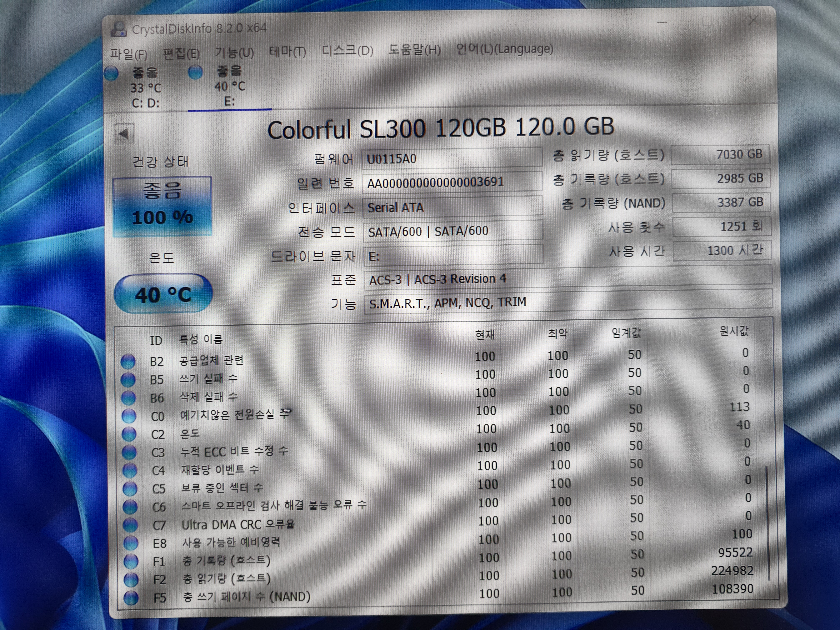Click the 원시값 column header
The image size is (840, 630).
coord(734,331)
